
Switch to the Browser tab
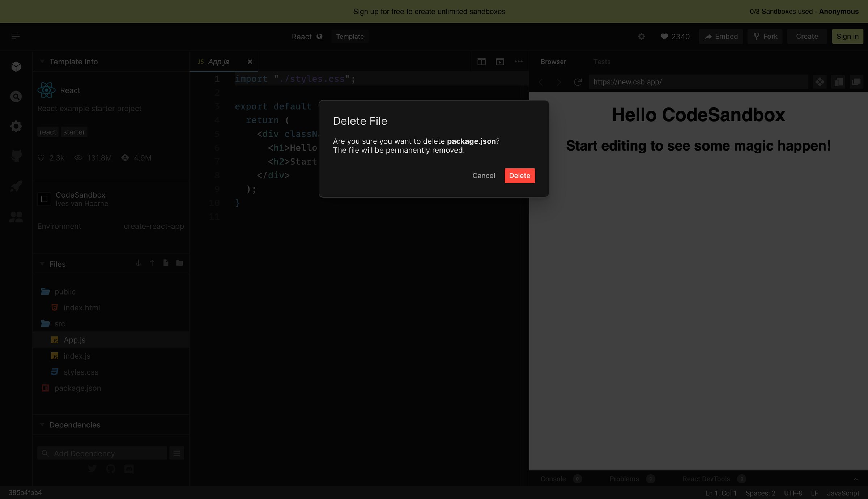(x=553, y=62)
